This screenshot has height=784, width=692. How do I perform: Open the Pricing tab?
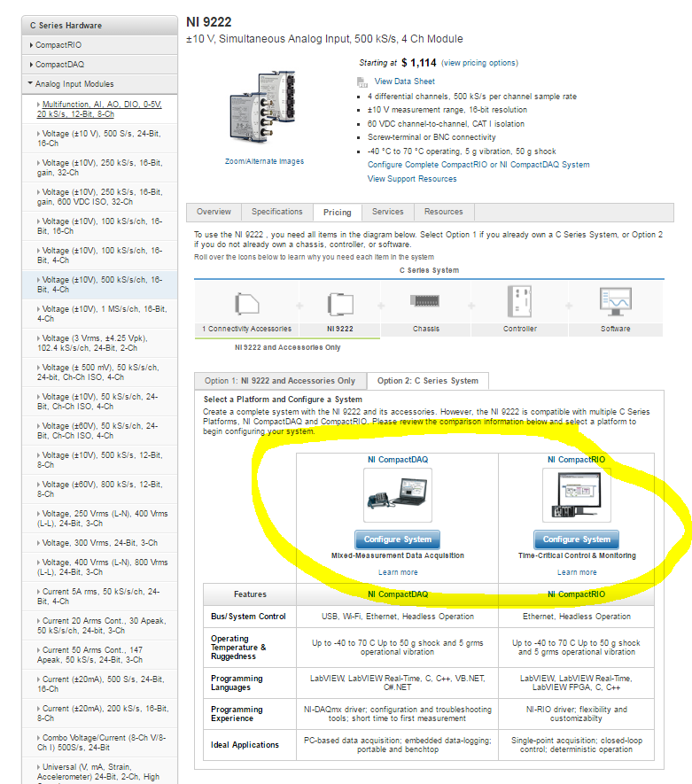pyautogui.click(x=338, y=213)
